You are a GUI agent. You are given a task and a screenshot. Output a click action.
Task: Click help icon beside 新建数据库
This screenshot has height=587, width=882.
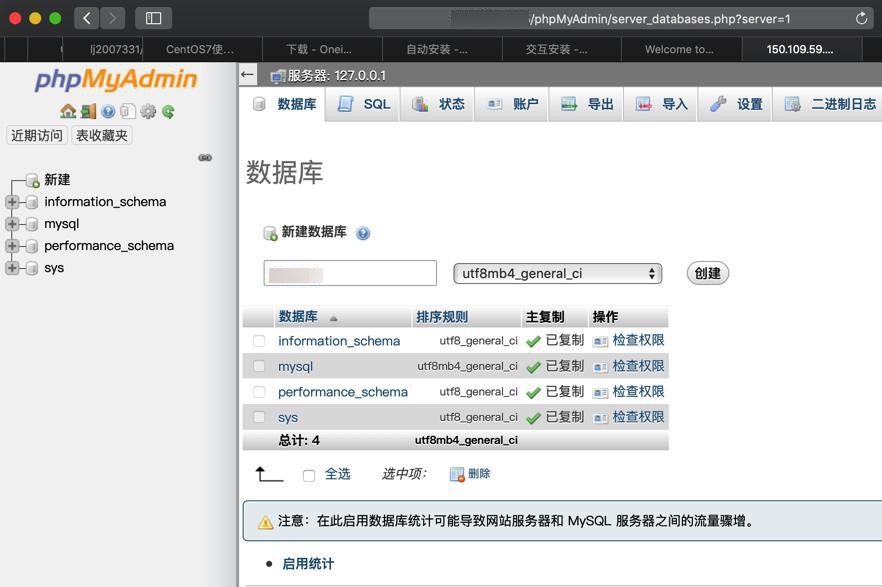(363, 233)
